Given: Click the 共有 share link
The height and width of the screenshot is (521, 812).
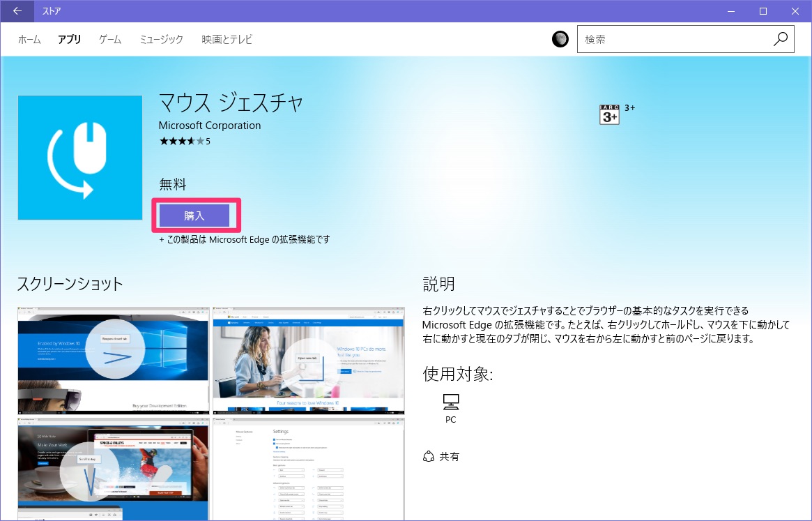Looking at the screenshot, I should click(449, 457).
